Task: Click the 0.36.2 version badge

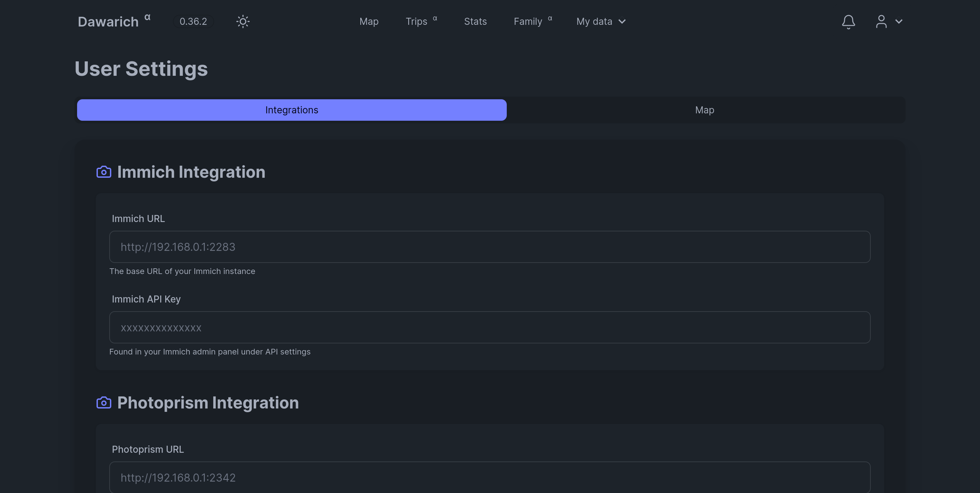Action: [x=193, y=21]
